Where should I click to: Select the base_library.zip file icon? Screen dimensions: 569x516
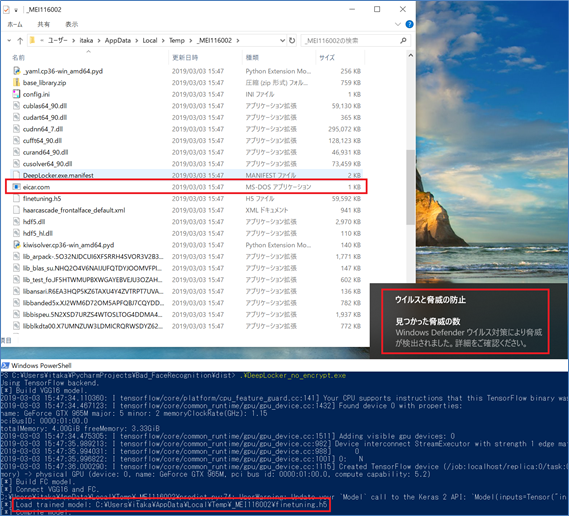(16, 83)
